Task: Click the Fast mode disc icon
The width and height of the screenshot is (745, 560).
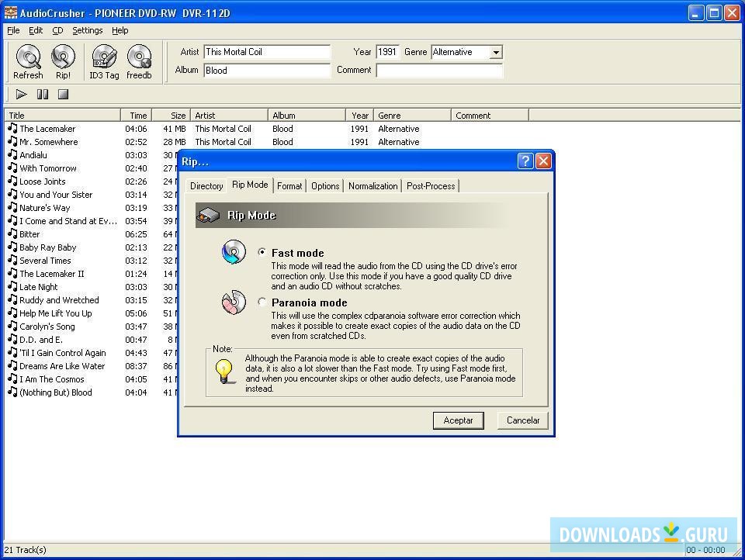Action: click(x=234, y=252)
